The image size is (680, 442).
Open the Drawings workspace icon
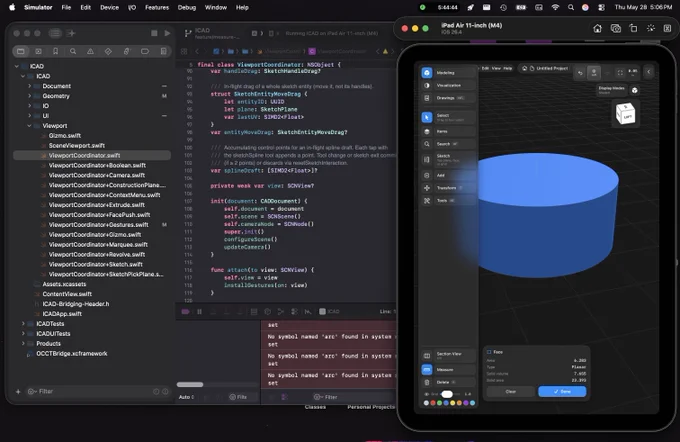coord(427,98)
